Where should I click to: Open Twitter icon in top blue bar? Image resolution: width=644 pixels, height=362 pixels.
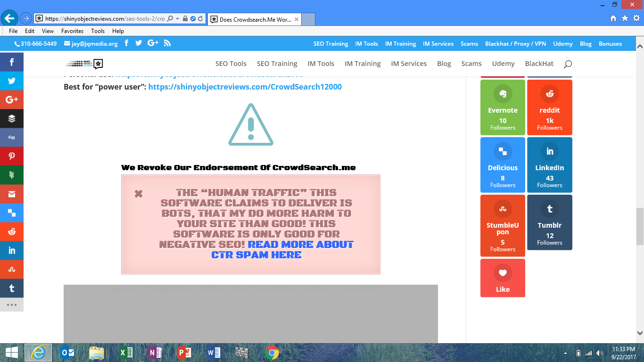coord(139,43)
